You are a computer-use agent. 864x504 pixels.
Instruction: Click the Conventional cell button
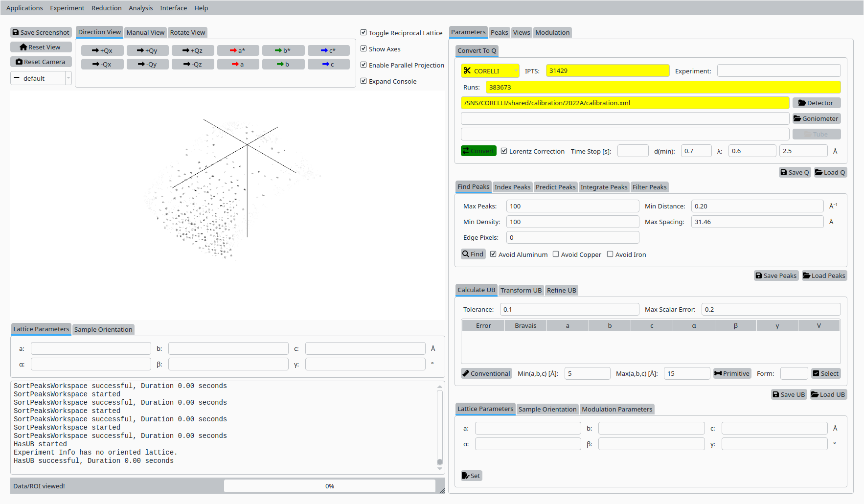pyautogui.click(x=486, y=373)
